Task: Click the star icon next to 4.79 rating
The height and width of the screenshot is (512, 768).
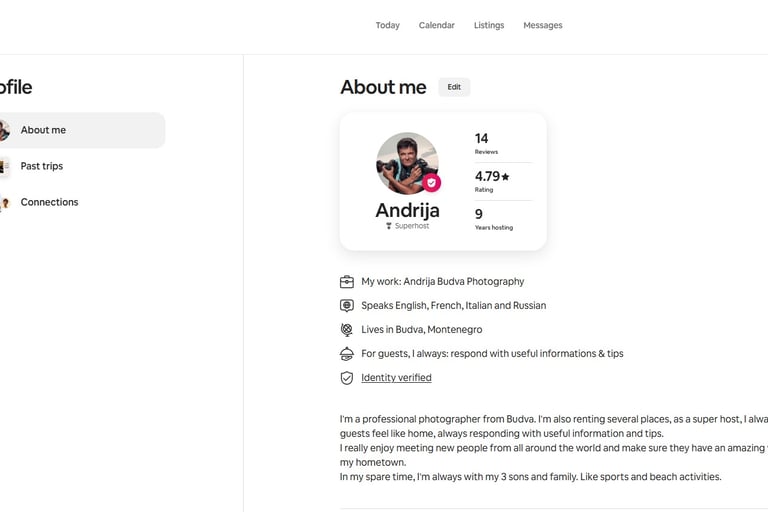Action: (505, 177)
